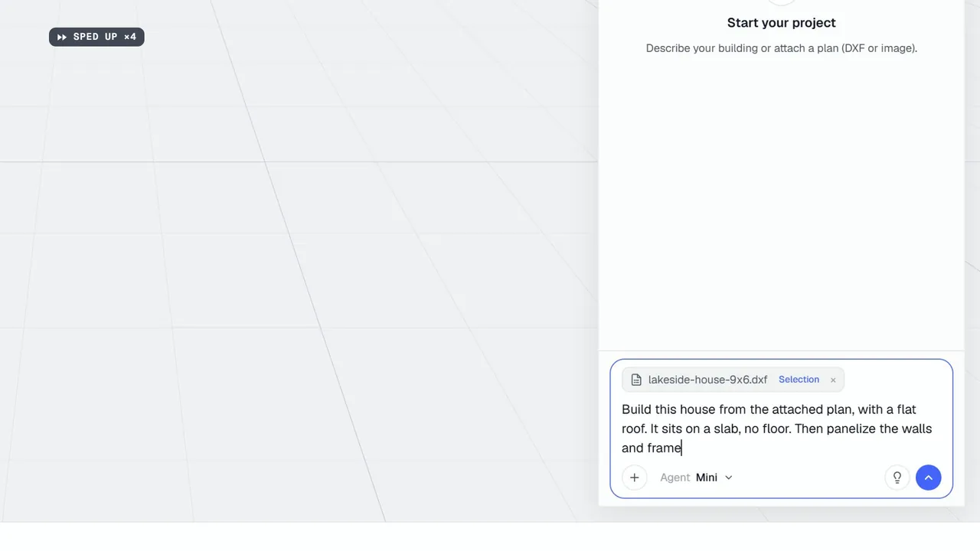
Task: Focus the prompt text after 'frame'
Action: 682,448
